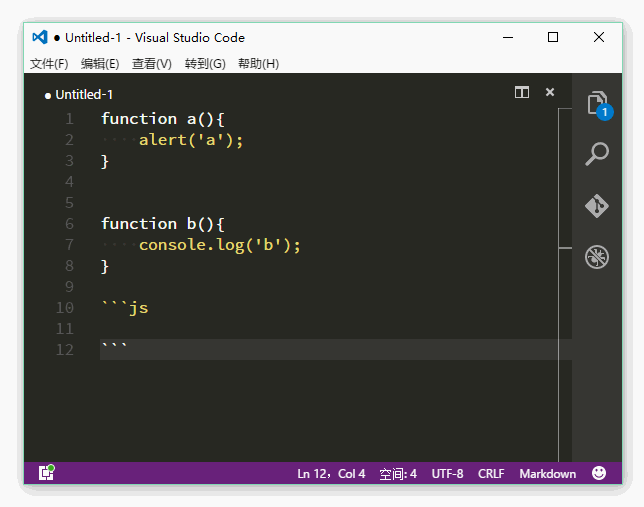The image size is (644, 507).
Task: Click the editor scrollbar slider
Action: [x=565, y=178]
